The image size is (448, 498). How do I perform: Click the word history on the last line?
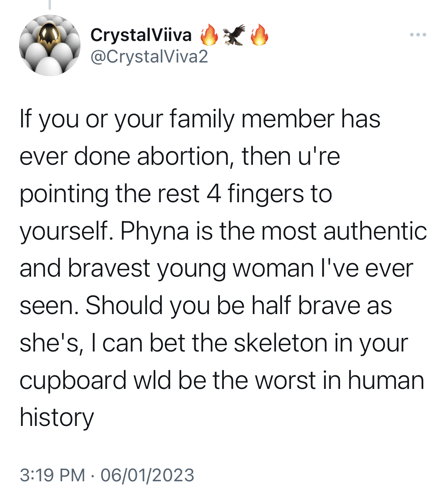(57, 418)
